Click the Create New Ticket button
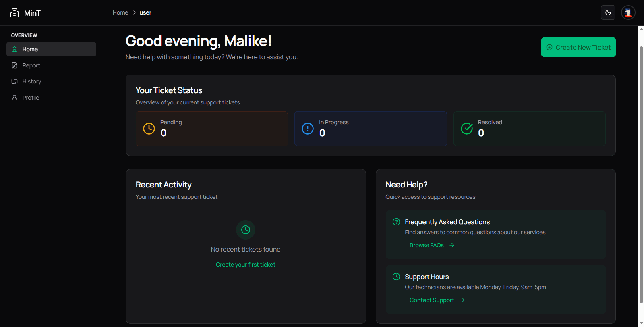 [x=578, y=47]
